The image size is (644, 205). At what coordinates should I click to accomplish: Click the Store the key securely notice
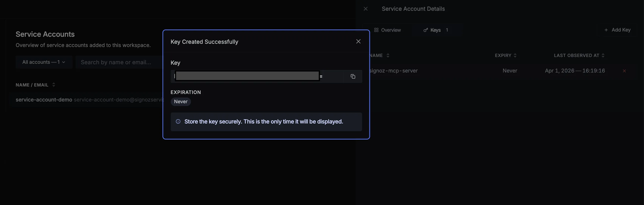point(264,122)
